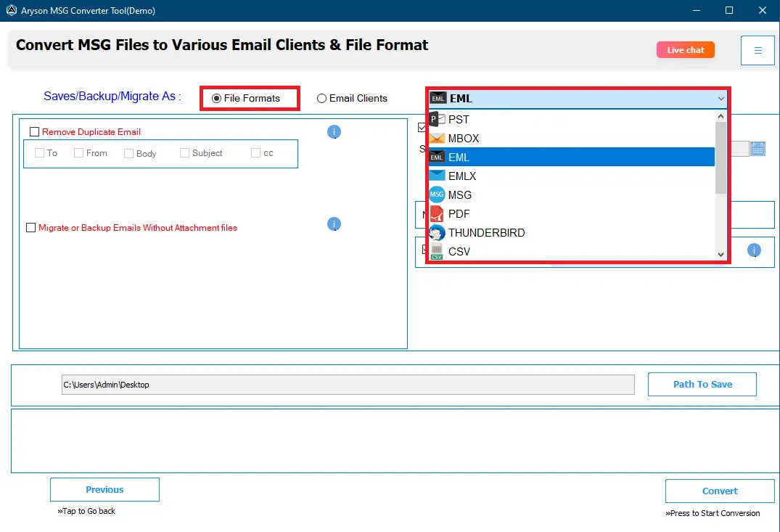Click info icon beside Remove Duplicate Email

pos(334,132)
